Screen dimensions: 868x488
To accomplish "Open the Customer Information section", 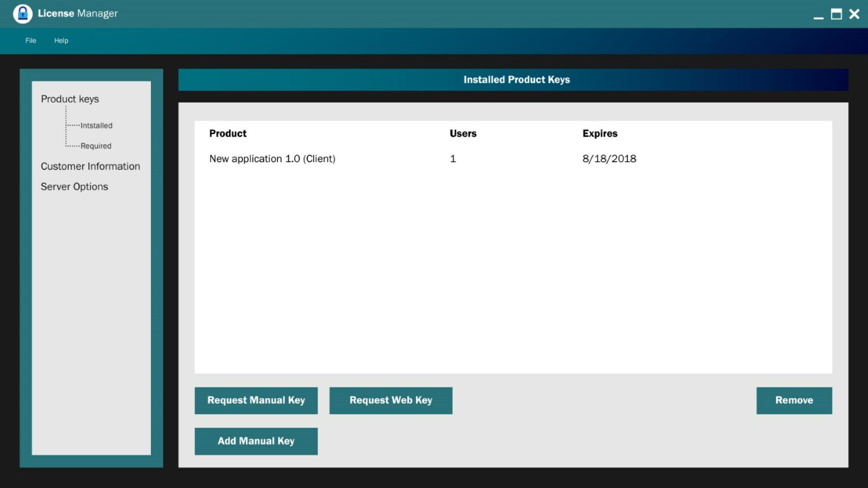I will 90,166.
